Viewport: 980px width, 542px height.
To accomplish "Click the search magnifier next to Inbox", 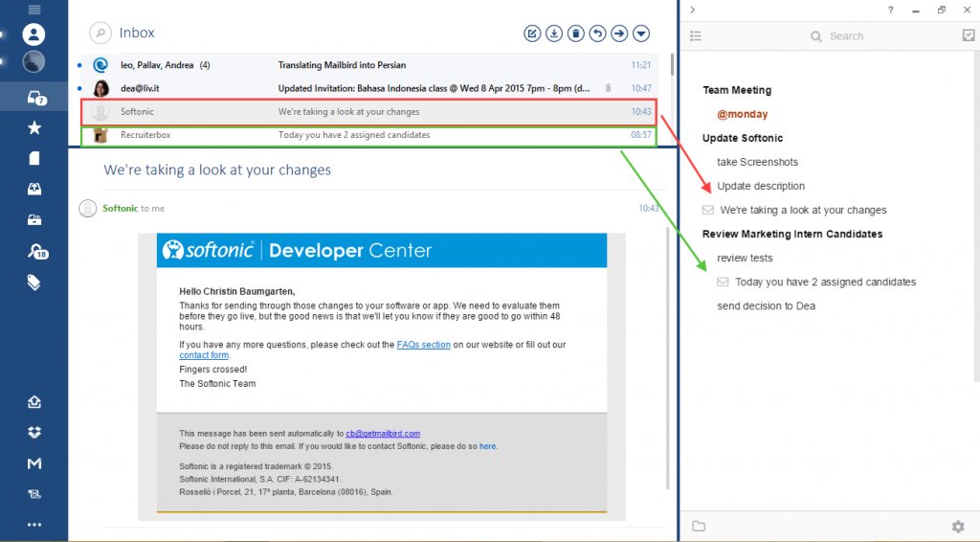I will [100, 33].
